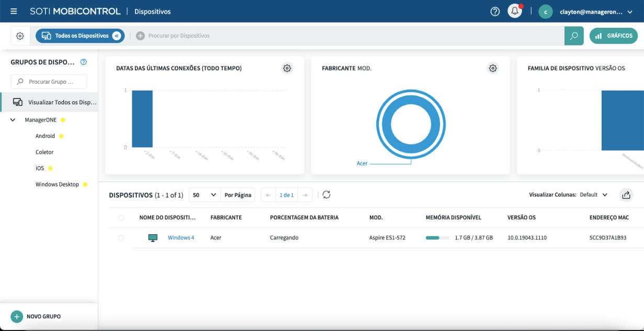
Task: Refresh the devices list
Action: click(x=326, y=195)
